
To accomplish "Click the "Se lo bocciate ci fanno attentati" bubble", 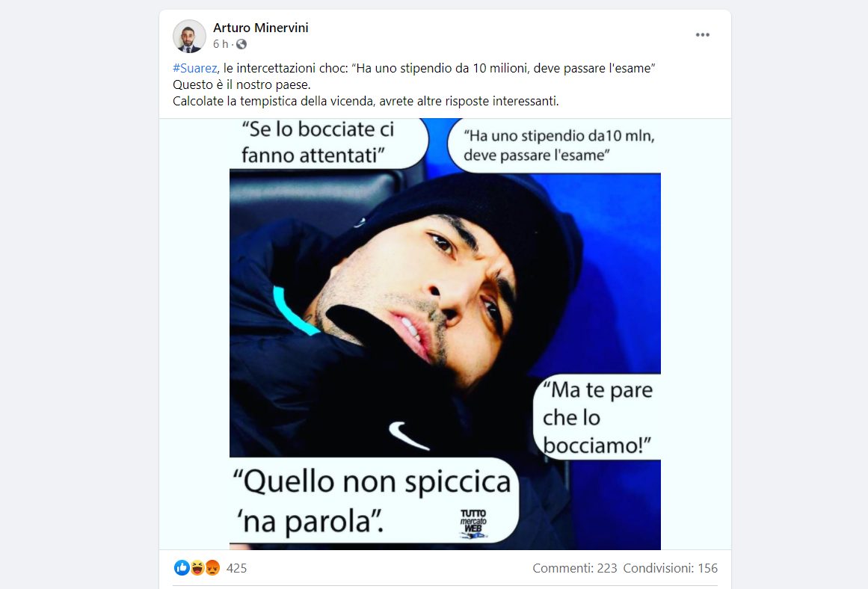I will click(329, 144).
